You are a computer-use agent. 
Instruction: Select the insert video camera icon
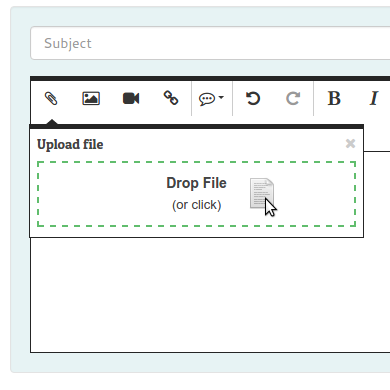pos(131,99)
